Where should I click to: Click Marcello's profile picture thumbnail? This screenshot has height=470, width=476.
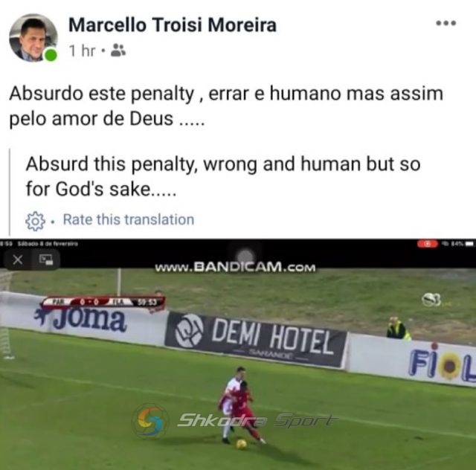[x=33, y=38]
